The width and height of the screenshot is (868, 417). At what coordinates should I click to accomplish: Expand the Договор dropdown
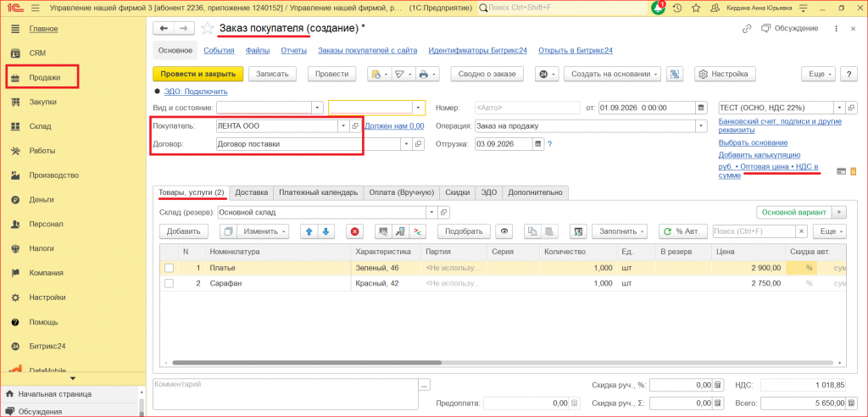(406, 144)
